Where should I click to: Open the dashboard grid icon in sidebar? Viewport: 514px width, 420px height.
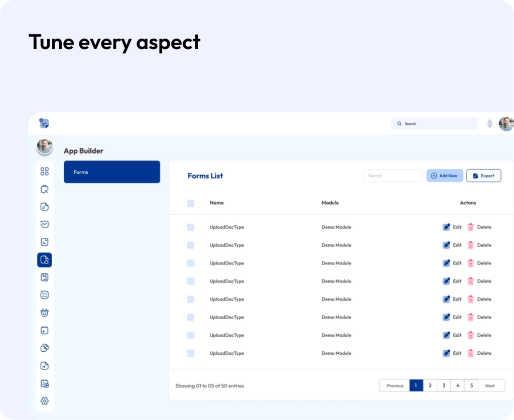coord(44,172)
